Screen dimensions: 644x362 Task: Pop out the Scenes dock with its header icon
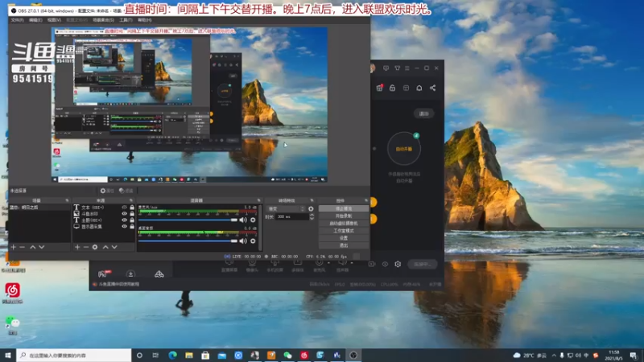[67, 200]
